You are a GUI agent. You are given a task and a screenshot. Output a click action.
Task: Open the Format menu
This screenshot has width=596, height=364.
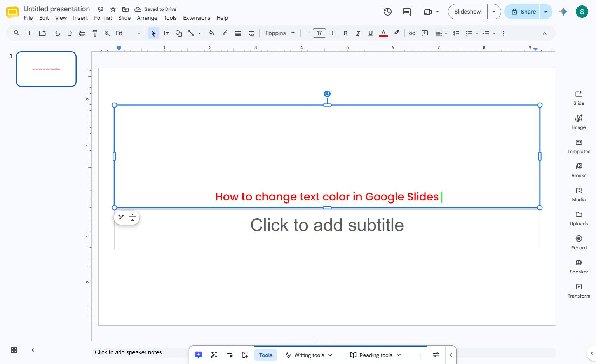[103, 18]
